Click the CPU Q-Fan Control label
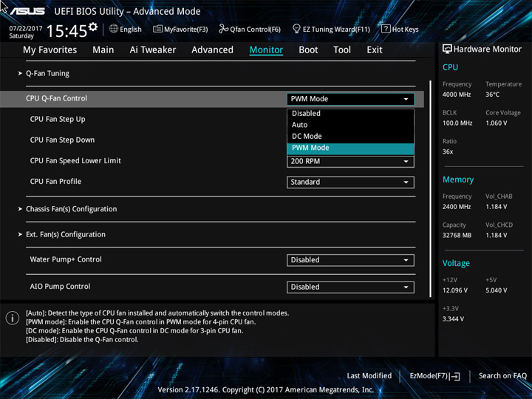Screen dimensions: 532x399 tap(56, 98)
